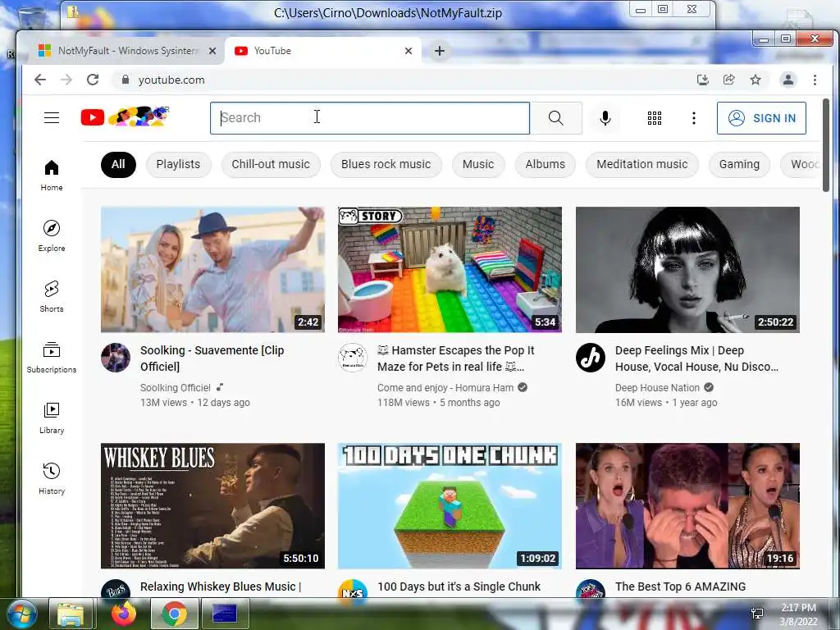Switch to the NotMyFault browser tab
The image size is (840, 630).
(x=127, y=51)
